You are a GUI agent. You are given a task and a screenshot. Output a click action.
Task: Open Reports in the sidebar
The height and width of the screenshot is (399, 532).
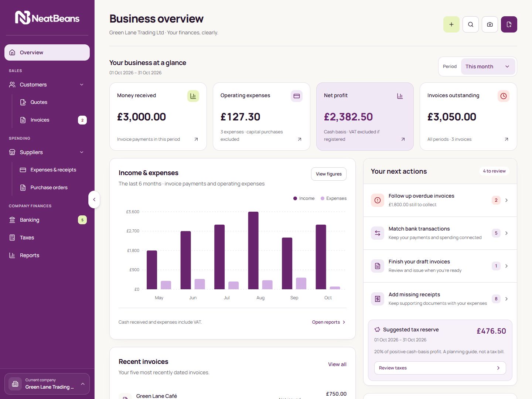pyautogui.click(x=47, y=255)
